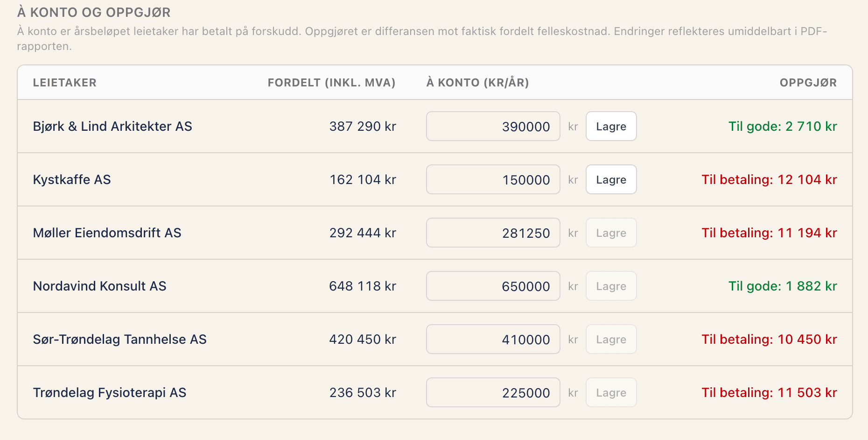
Task: Select tenant name Bjørk & Lind Arkitekter AS
Action: pyautogui.click(x=112, y=126)
